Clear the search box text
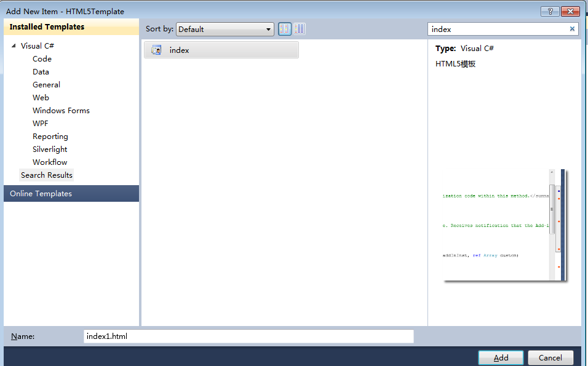Viewport: 588px width, 366px height. click(572, 29)
